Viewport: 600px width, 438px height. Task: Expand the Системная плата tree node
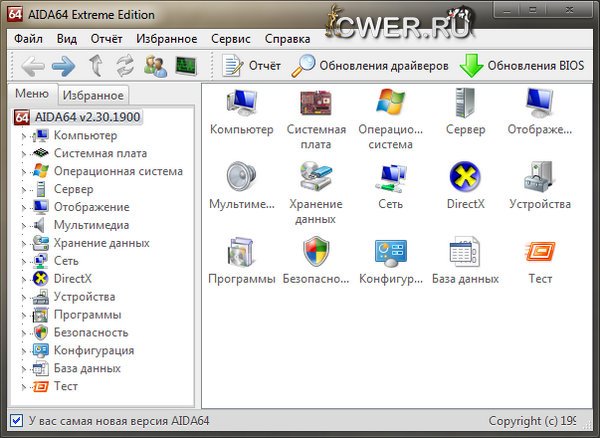pyautogui.click(x=23, y=154)
